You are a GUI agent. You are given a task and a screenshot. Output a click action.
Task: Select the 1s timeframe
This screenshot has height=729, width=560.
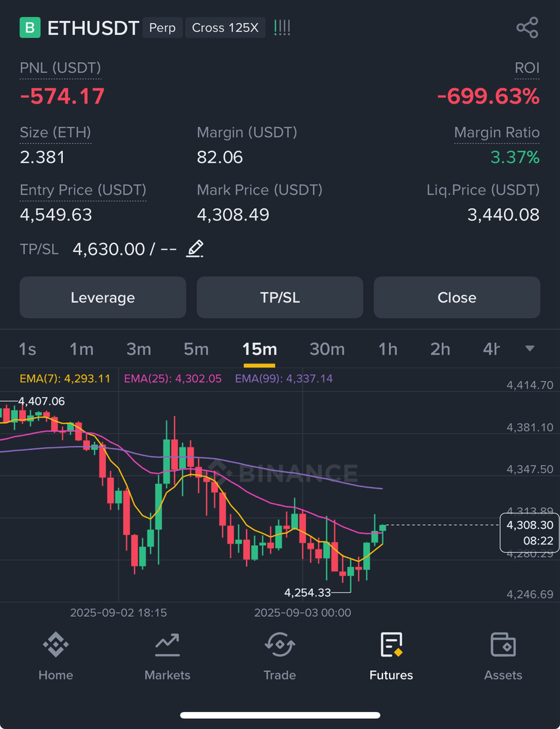coord(28,349)
